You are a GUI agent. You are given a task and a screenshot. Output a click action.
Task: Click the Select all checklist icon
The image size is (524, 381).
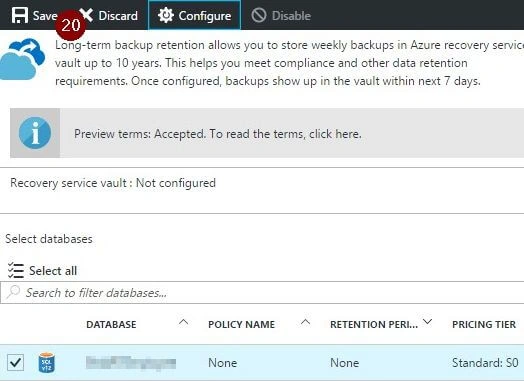tap(16, 270)
